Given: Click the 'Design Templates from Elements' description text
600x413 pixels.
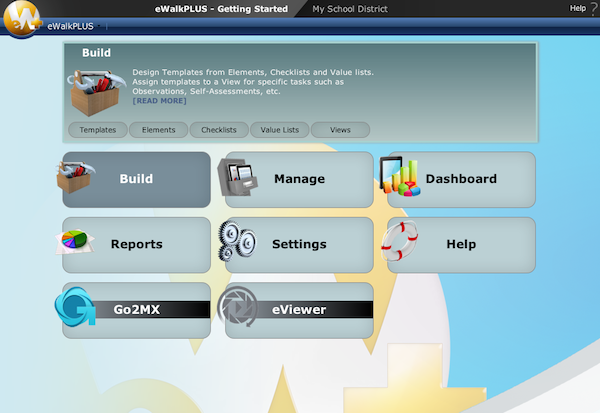Looking at the screenshot, I should 253,82.
